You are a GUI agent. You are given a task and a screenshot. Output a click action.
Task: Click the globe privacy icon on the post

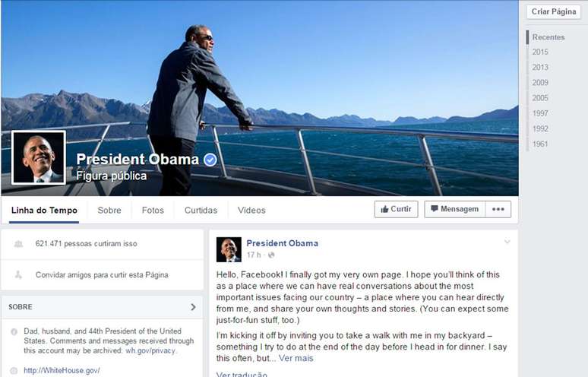pyautogui.click(x=271, y=255)
